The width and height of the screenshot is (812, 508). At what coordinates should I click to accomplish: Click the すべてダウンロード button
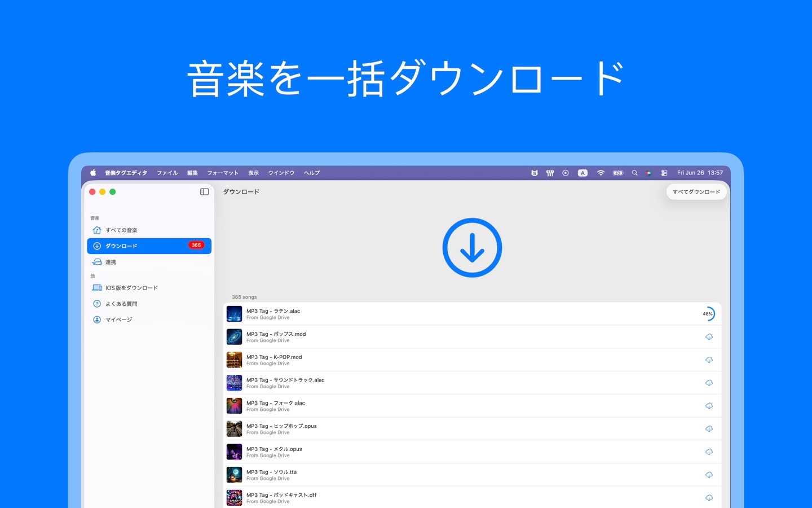[x=696, y=192]
